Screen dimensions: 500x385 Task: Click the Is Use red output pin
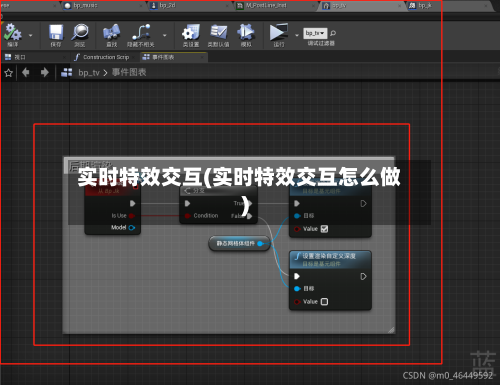(x=132, y=216)
